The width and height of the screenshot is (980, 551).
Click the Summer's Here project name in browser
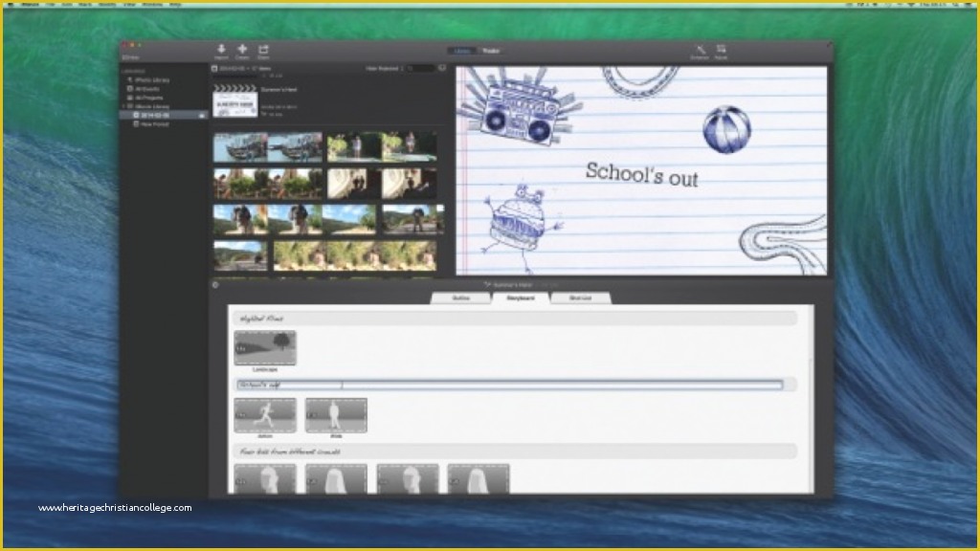coord(278,89)
